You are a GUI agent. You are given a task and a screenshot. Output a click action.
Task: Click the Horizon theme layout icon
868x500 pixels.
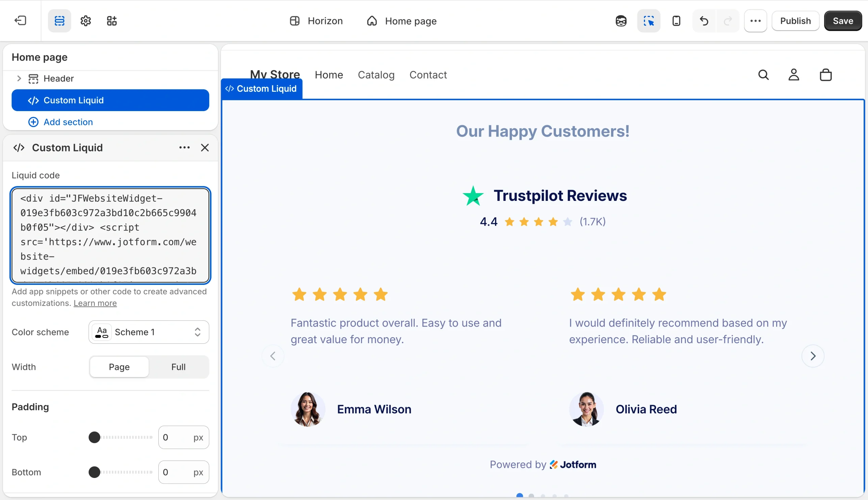click(x=295, y=21)
